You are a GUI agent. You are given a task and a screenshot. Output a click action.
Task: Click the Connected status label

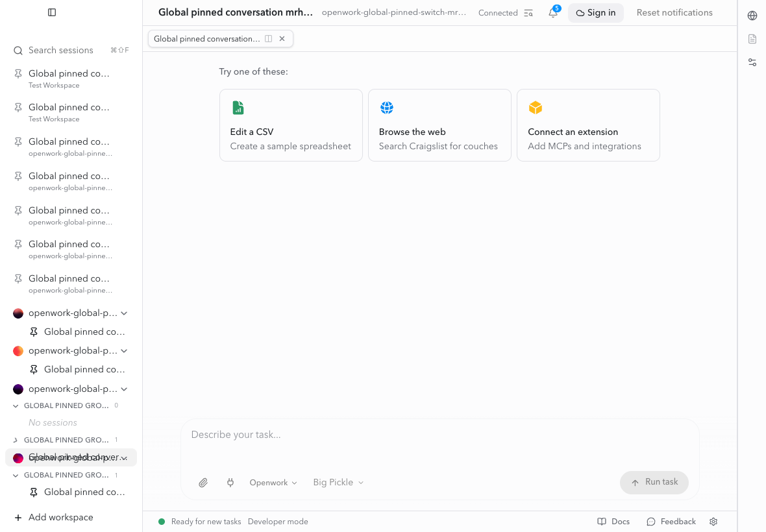pos(498,13)
